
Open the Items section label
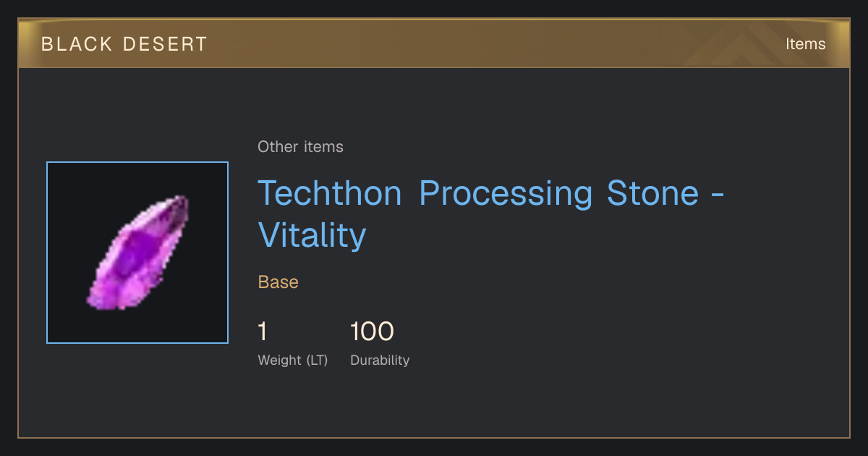[x=805, y=44]
